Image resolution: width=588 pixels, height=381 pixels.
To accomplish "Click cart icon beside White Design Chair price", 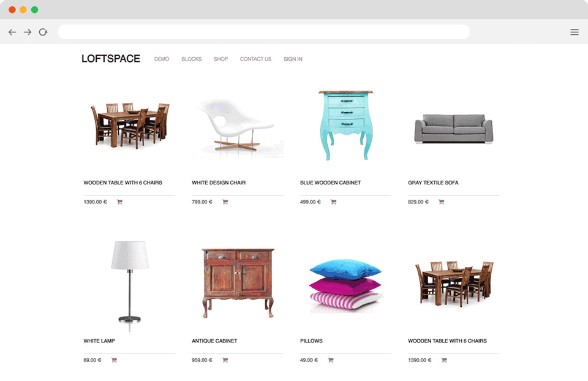I will [x=225, y=202].
